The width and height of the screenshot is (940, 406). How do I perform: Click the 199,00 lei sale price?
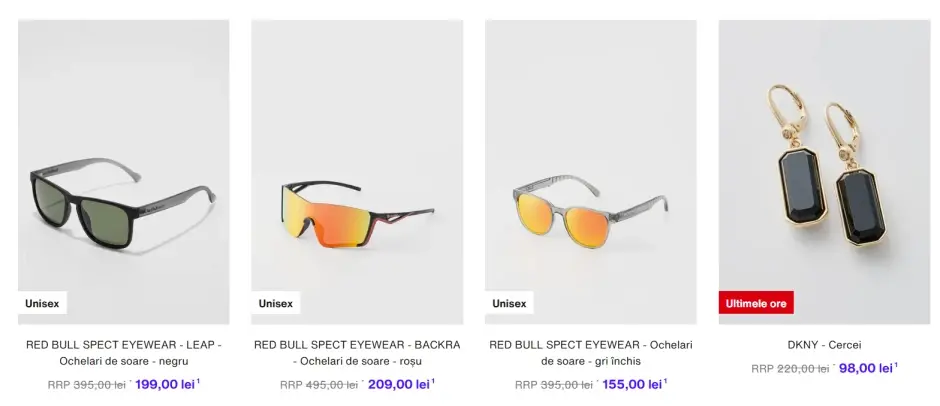165,384
